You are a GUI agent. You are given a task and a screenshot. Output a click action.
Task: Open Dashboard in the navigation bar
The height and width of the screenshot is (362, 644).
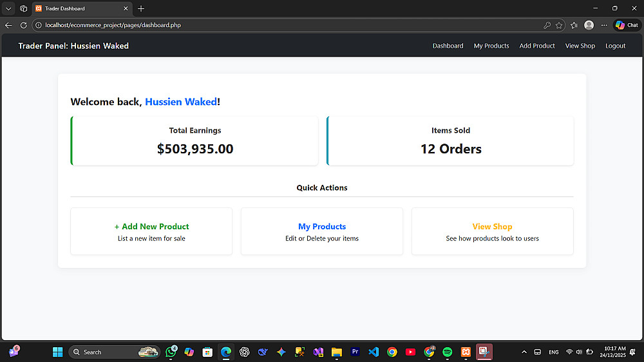click(448, 46)
